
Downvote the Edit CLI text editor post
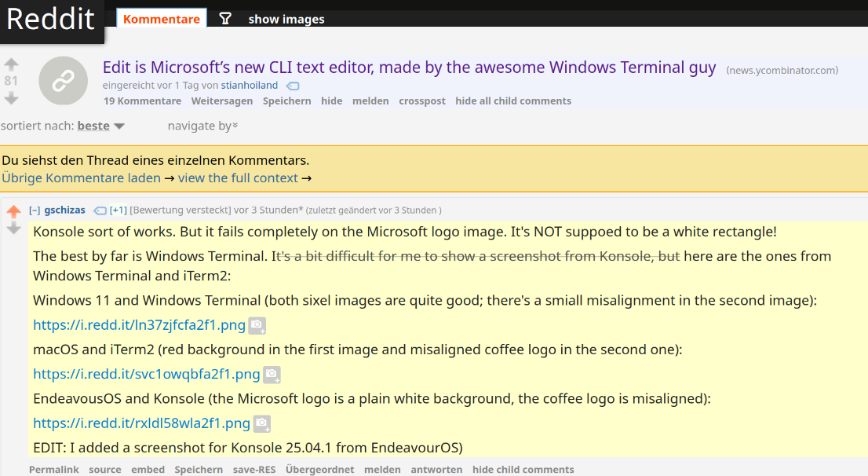pos(11,99)
